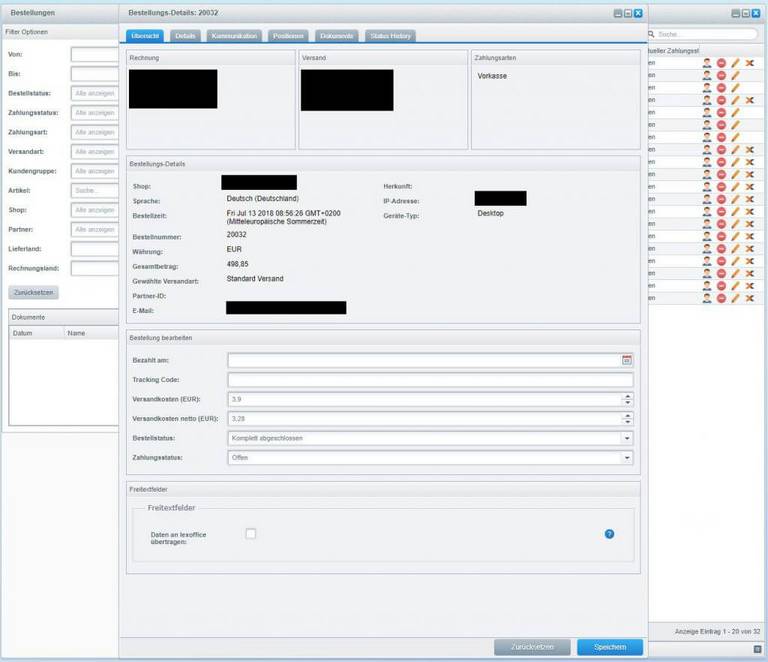Switch to the Kommunikation tab
This screenshot has height=662, width=768.
(x=235, y=36)
